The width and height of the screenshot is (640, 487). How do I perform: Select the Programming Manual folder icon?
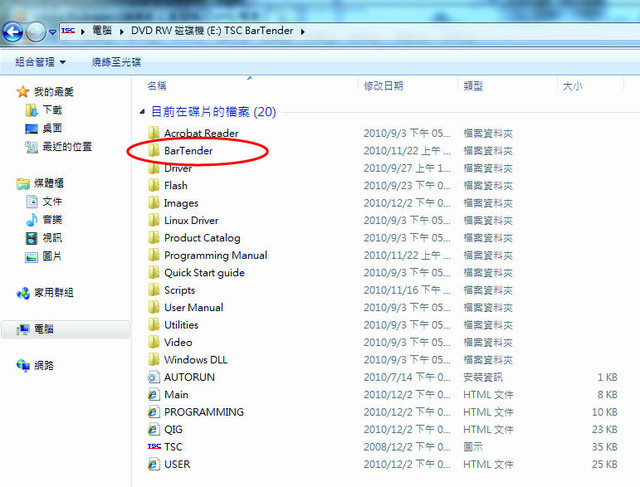[154, 255]
